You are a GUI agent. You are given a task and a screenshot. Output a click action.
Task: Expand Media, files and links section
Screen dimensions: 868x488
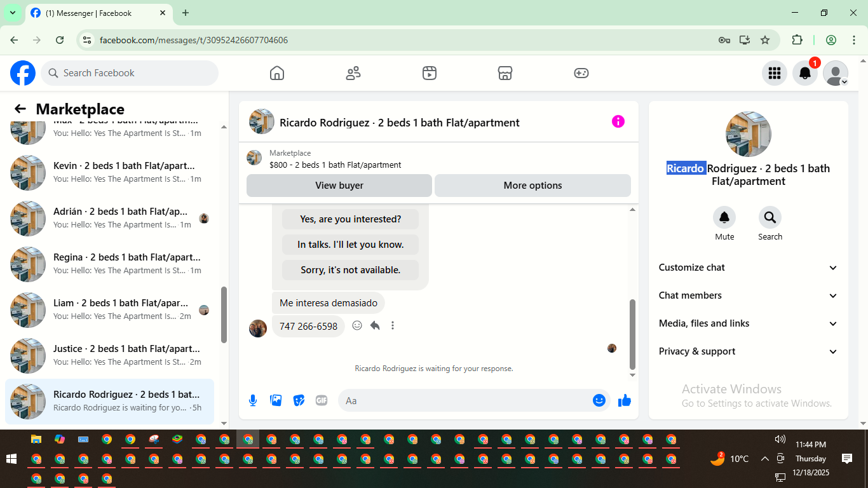pos(749,323)
